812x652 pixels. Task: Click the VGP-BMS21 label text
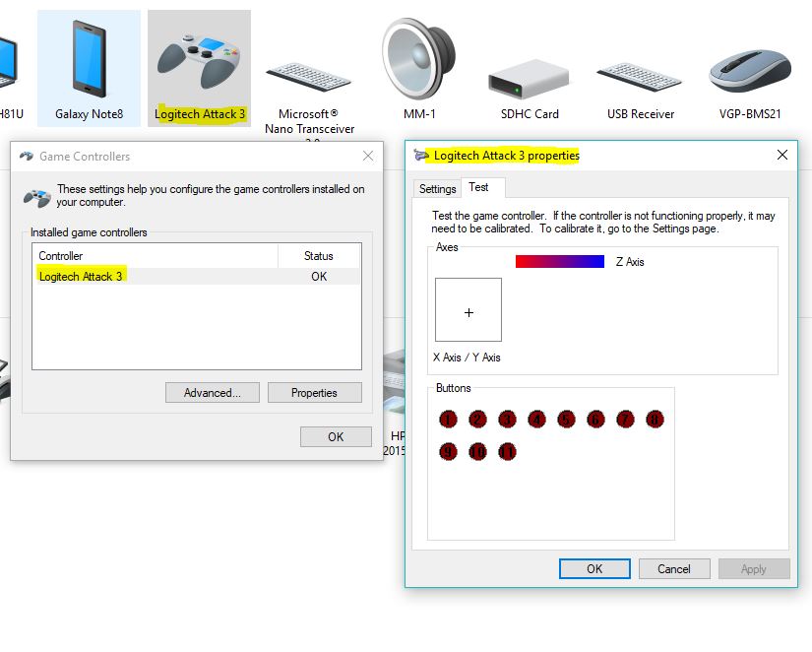[x=750, y=114]
